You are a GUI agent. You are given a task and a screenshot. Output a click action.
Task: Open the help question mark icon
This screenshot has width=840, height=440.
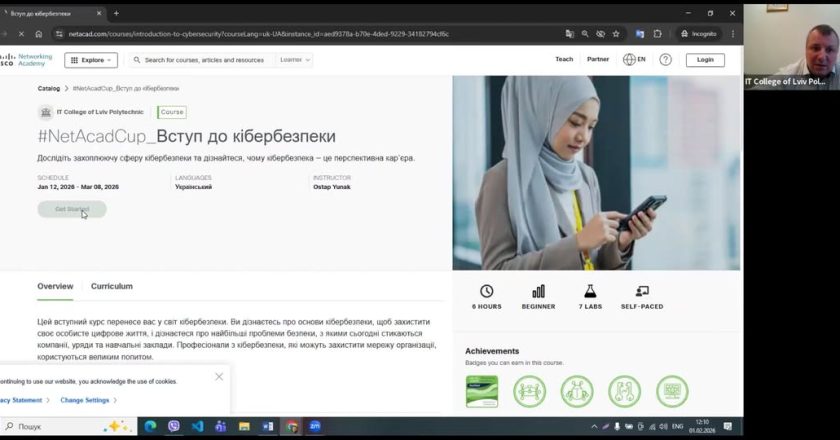coord(665,60)
